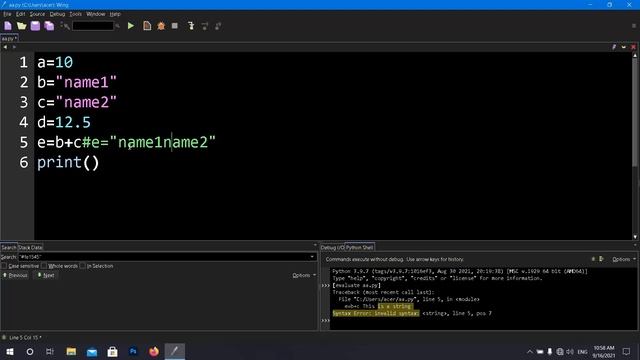Screen dimensions: 640x360
Task: Open Microsoft Store from taskbar
Action: pos(112,351)
